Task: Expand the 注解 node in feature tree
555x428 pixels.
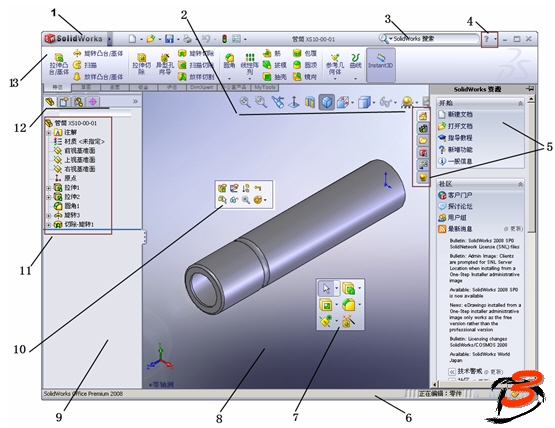Action: tap(49, 133)
